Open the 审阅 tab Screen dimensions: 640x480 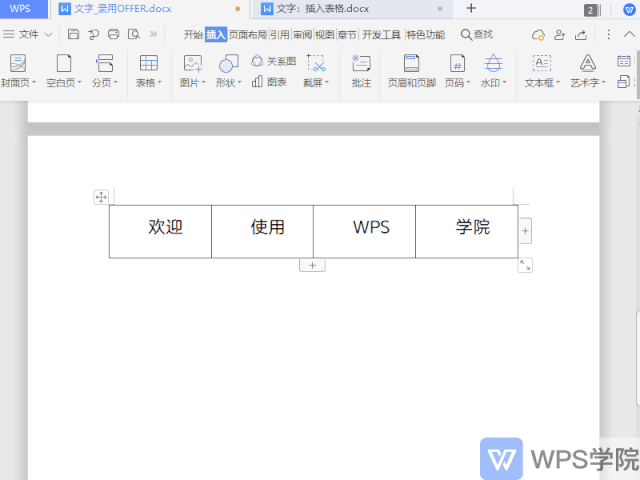[x=302, y=35]
